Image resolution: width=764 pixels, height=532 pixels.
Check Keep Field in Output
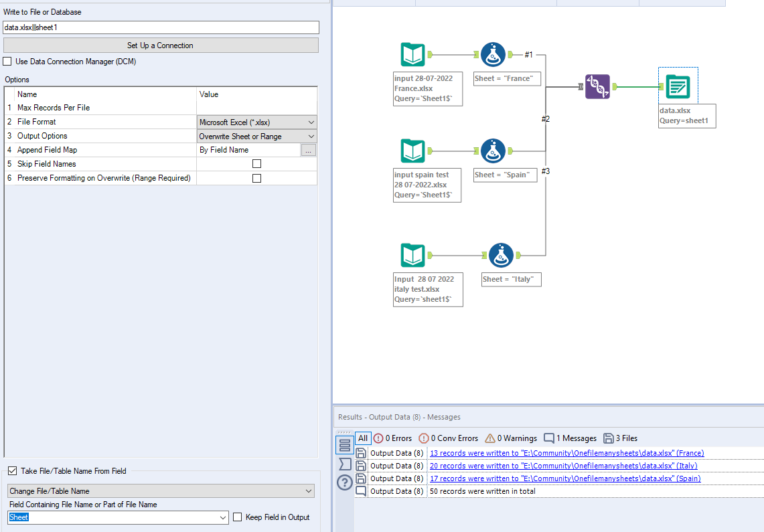click(237, 517)
